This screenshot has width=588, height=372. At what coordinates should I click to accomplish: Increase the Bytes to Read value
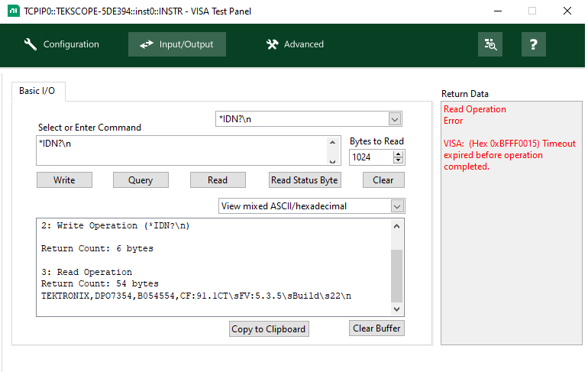(x=399, y=154)
